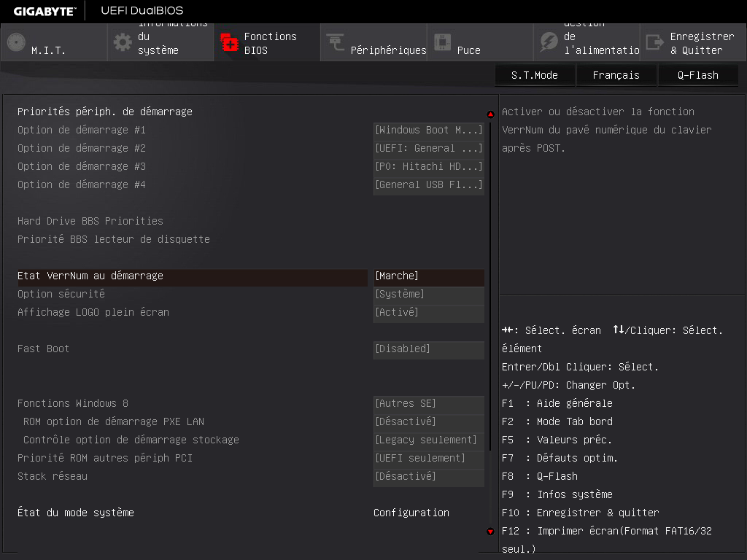The height and width of the screenshot is (560, 747).
Task: Click the S.T.Mode button
Action: point(535,75)
